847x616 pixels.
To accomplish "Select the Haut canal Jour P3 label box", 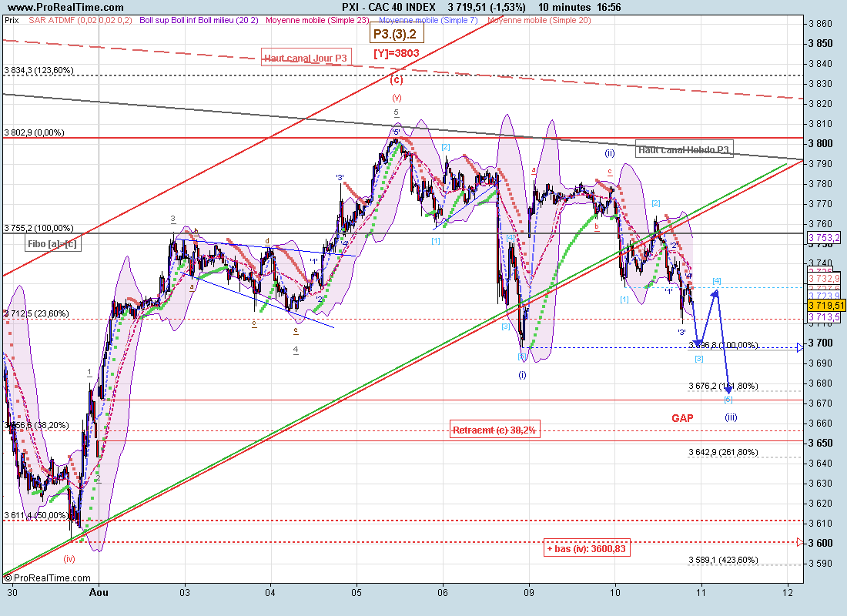I will tap(306, 58).
